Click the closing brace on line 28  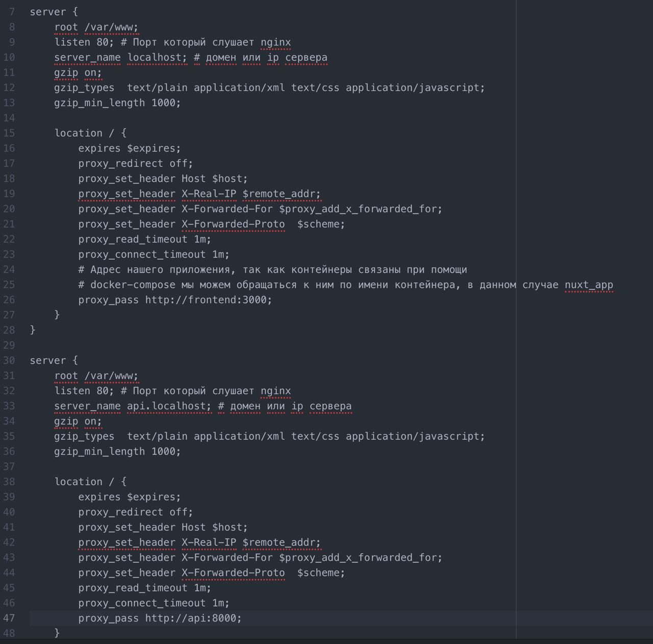tap(33, 330)
